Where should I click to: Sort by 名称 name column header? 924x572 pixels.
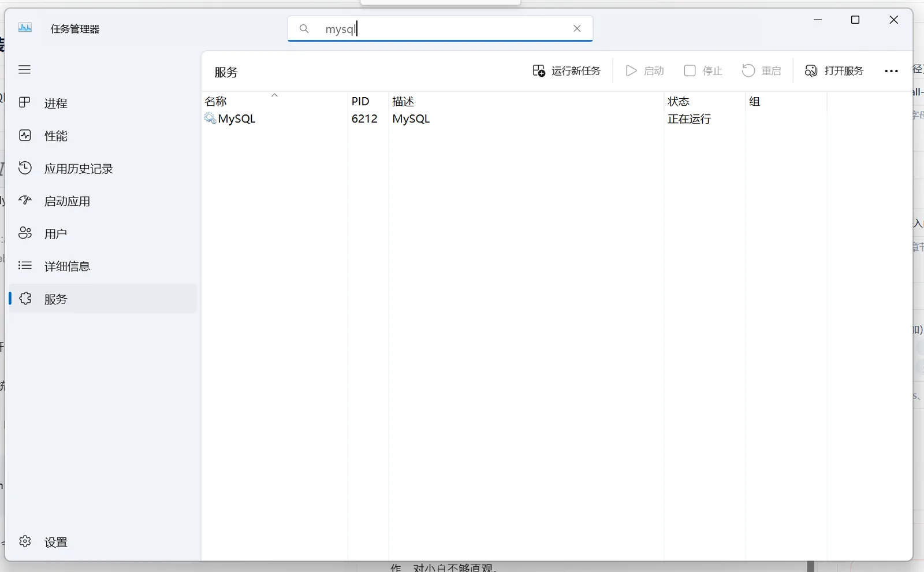274,101
